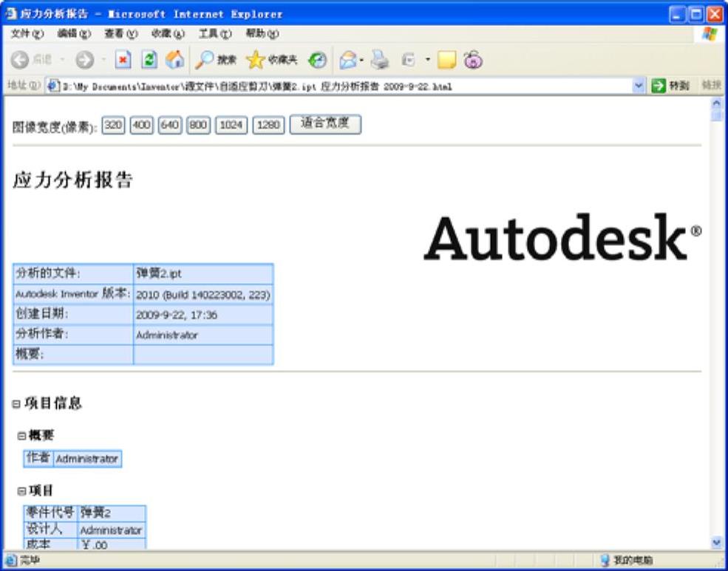
Task: Open the History icon
Action: coord(318,60)
